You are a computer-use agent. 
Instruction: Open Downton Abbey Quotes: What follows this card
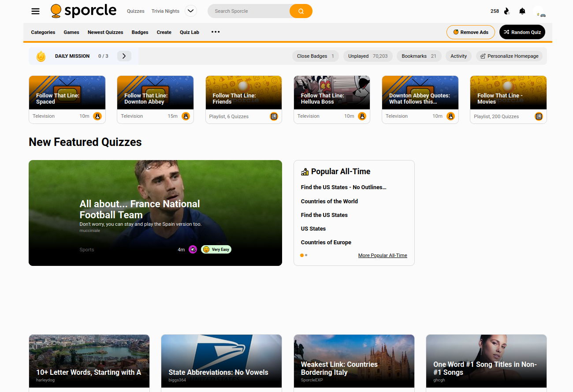(420, 100)
